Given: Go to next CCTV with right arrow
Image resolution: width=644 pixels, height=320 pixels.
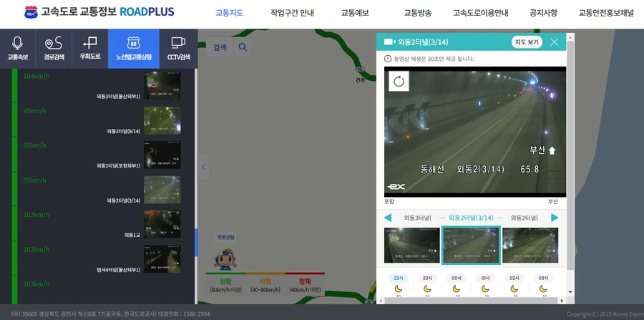Looking at the screenshot, I should [555, 218].
